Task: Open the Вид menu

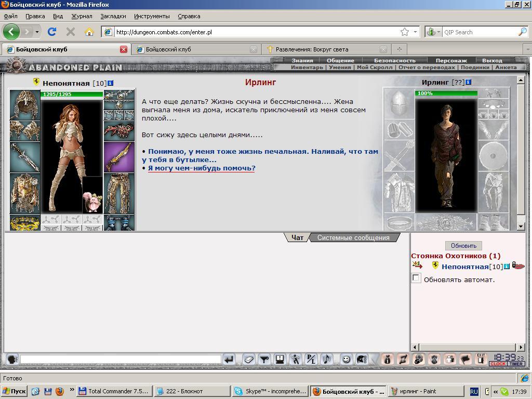Action: click(x=58, y=16)
